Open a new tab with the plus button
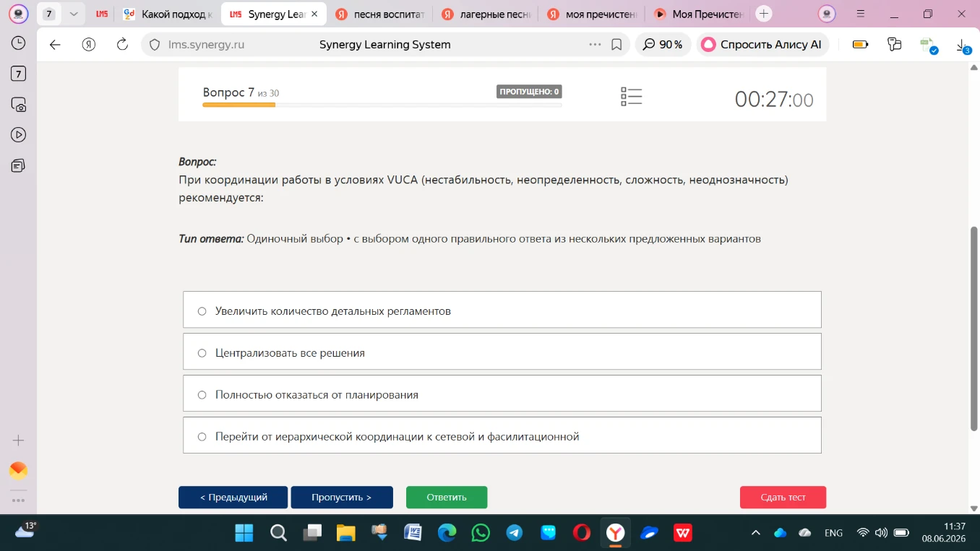Viewport: 980px width, 551px height. point(764,14)
